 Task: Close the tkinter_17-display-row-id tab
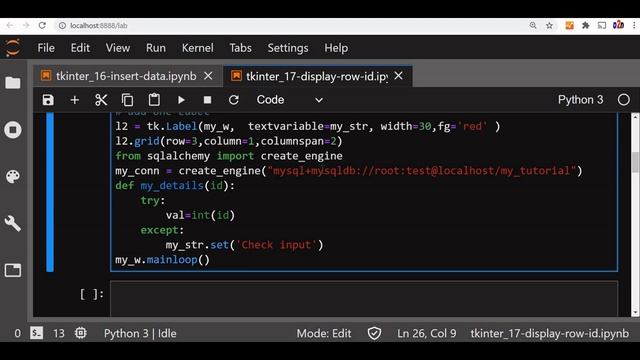coord(399,76)
